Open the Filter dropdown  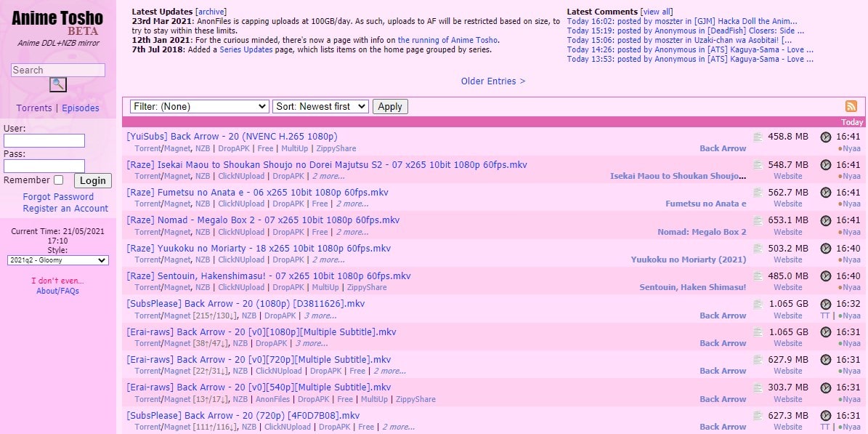point(198,106)
